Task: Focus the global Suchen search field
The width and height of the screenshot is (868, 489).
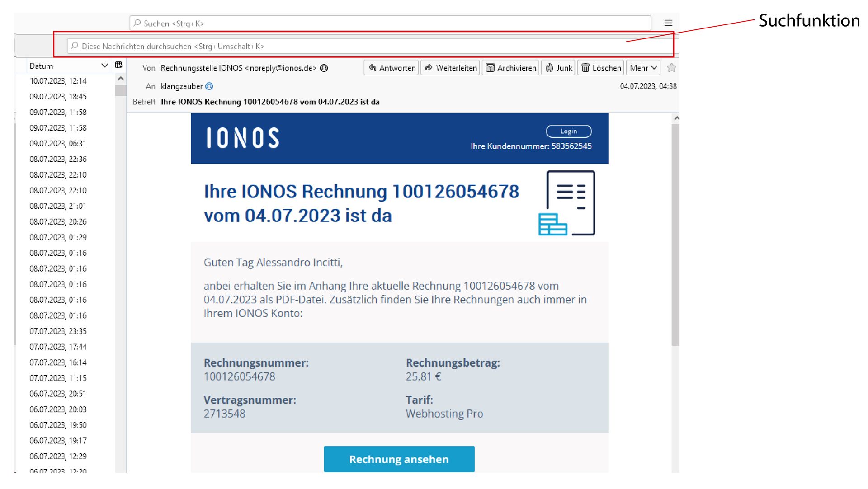Action: [x=391, y=23]
